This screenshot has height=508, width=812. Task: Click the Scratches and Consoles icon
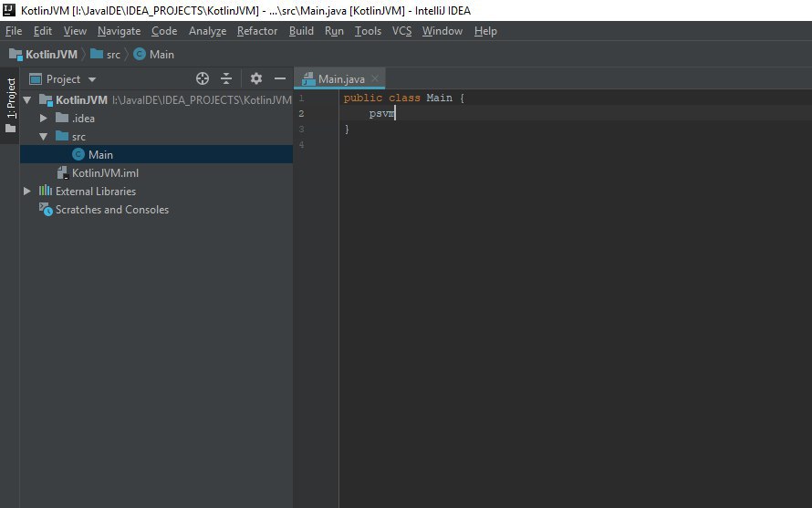click(x=46, y=209)
